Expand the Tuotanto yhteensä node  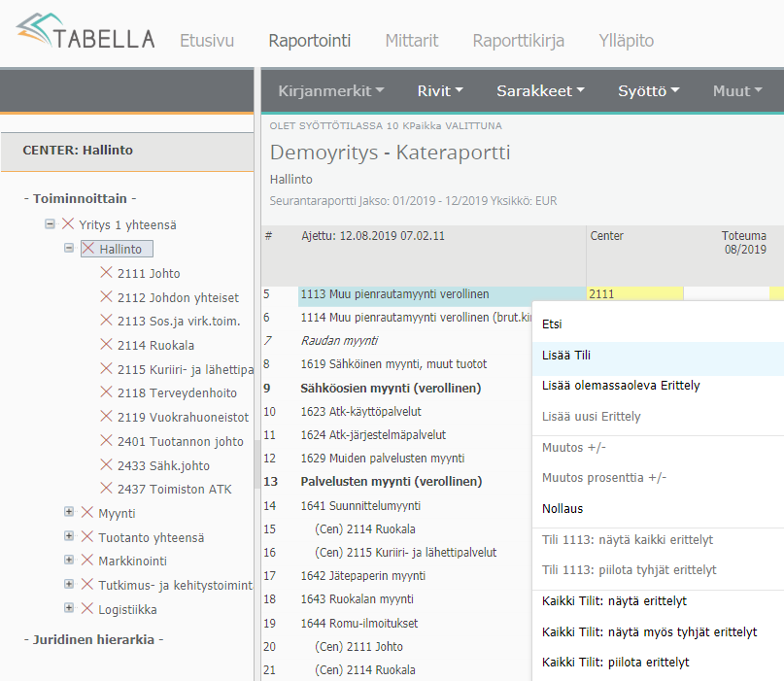[x=69, y=536]
